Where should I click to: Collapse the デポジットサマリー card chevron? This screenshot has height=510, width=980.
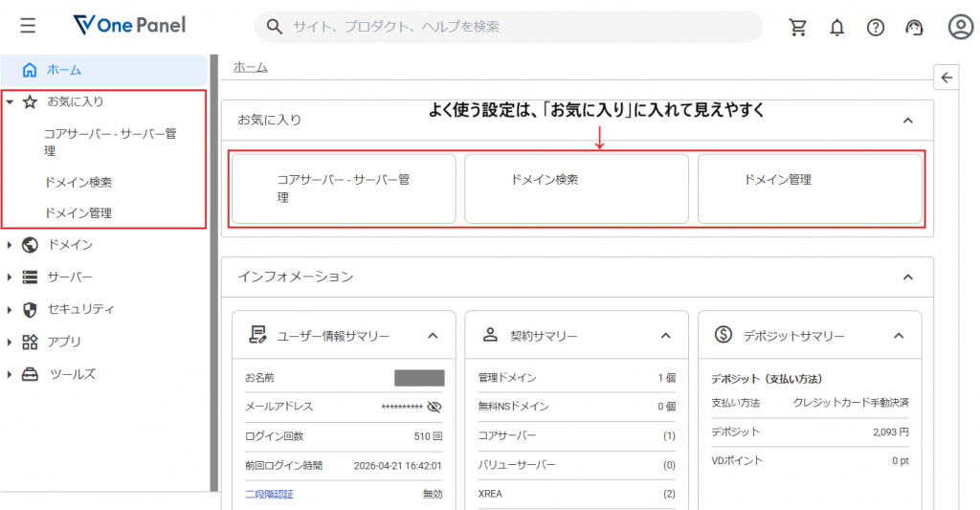point(899,336)
